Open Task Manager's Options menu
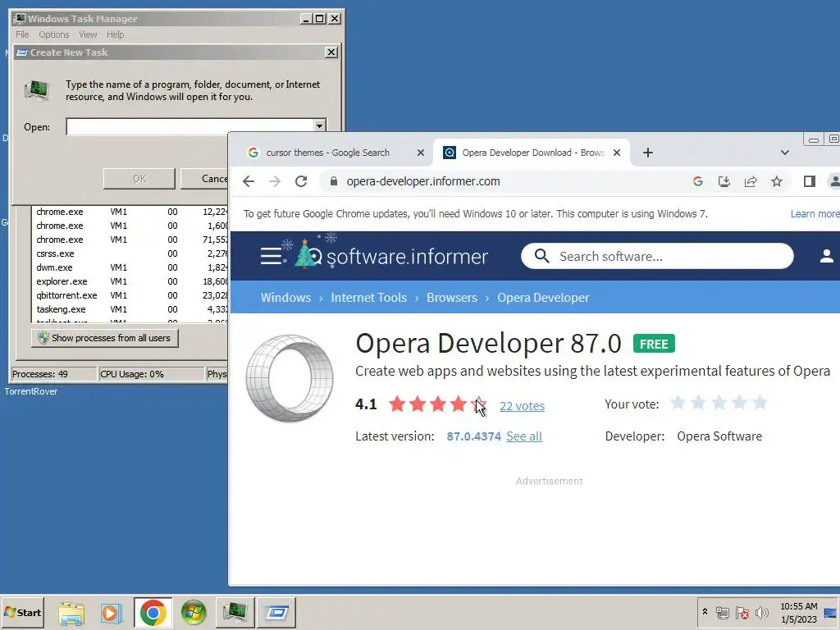Viewport: 840px width, 630px height. [53, 34]
